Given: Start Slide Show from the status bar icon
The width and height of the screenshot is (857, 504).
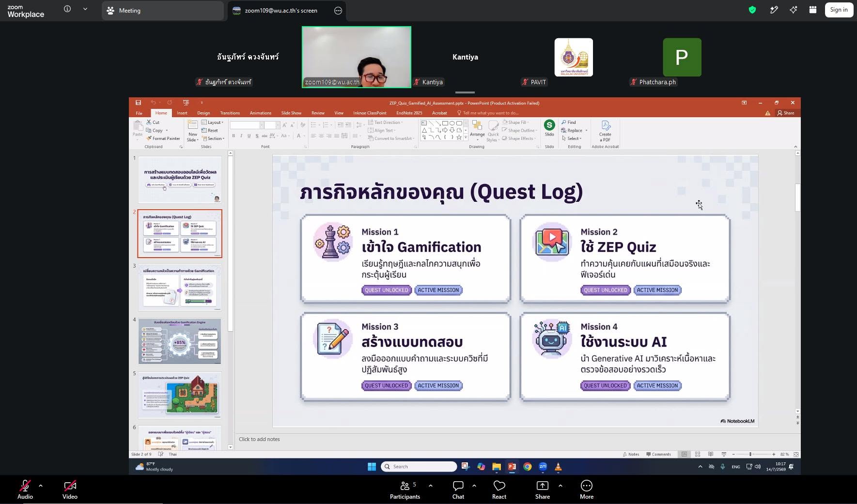Looking at the screenshot, I should click(x=724, y=454).
